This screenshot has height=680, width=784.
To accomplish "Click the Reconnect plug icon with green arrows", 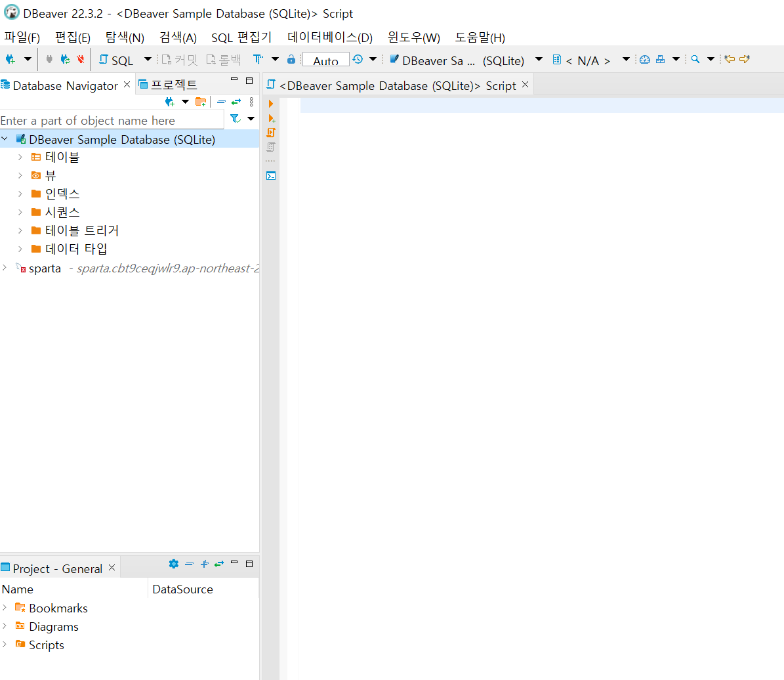I will (65, 59).
